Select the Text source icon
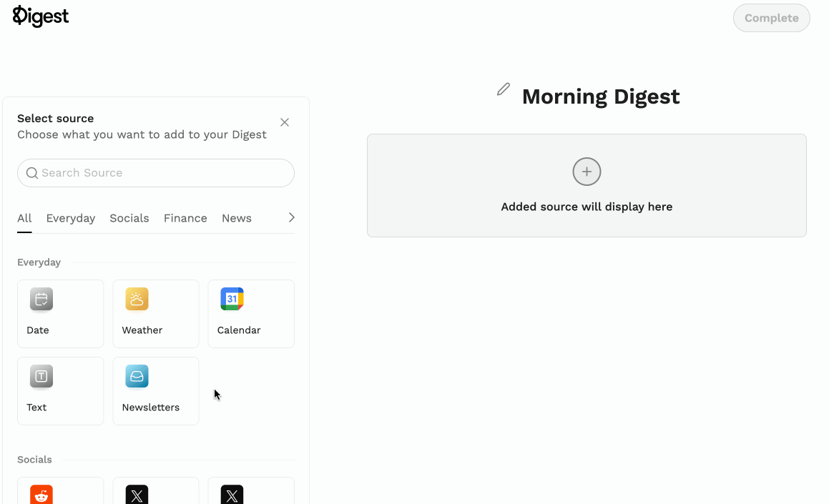Viewport: 829px width, 504px height. coord(41,377)
